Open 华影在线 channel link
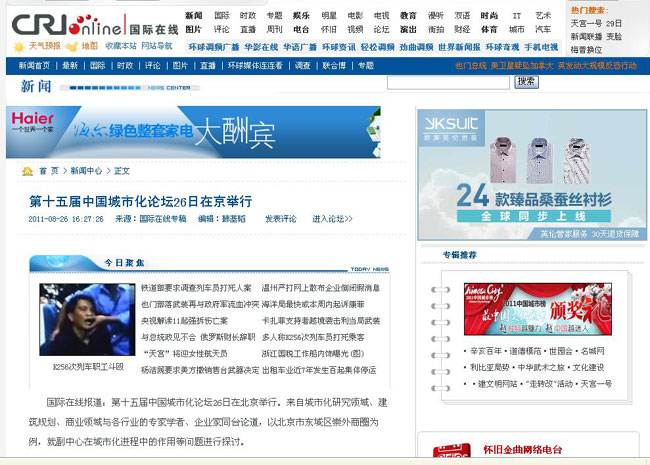 261,47
